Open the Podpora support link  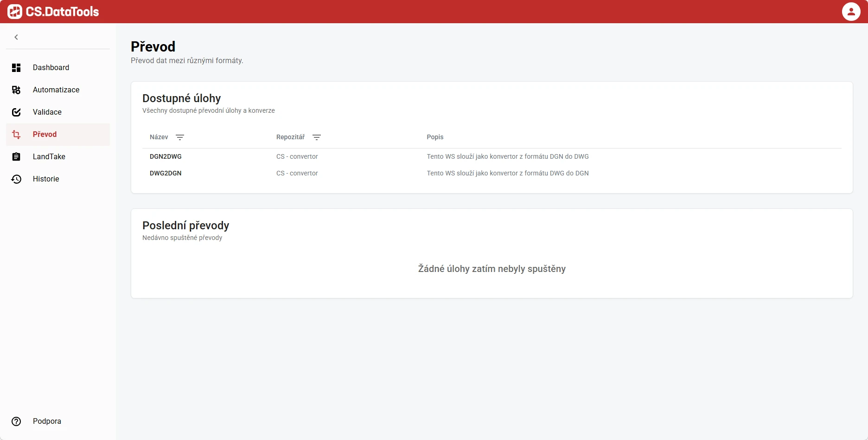47,421
